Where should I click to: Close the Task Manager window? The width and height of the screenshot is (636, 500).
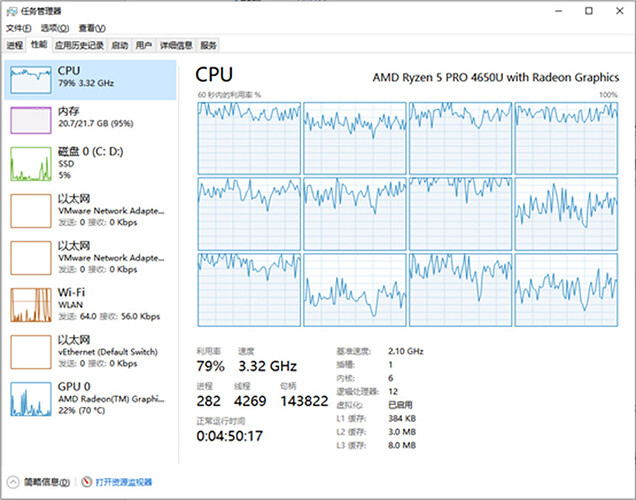(620, 11)
